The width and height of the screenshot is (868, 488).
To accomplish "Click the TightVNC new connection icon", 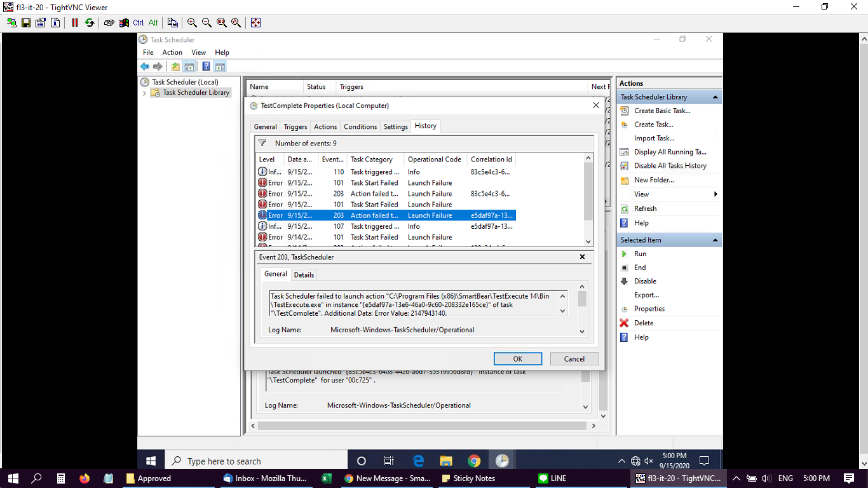I will (11, 22).
